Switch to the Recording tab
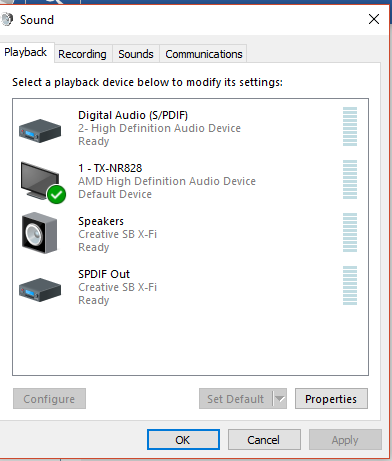Image resolution: width=392 pixels, height=461 pixels. coord(82,54)
